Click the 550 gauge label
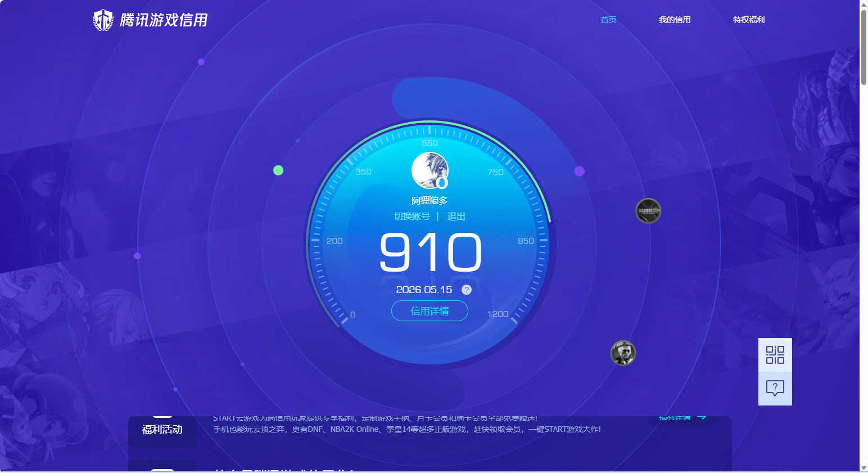Screen dimensions: 868x473 430,143
